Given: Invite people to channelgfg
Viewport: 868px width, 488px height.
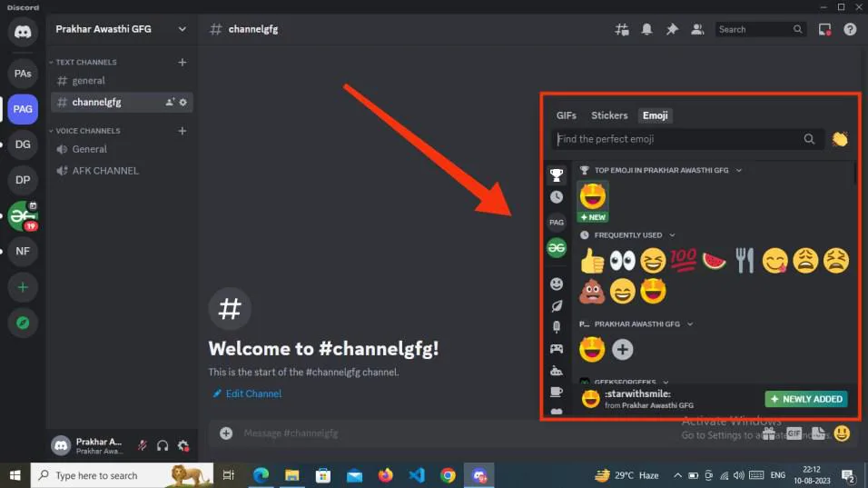Looking at the screenshot, I should 170,102.
